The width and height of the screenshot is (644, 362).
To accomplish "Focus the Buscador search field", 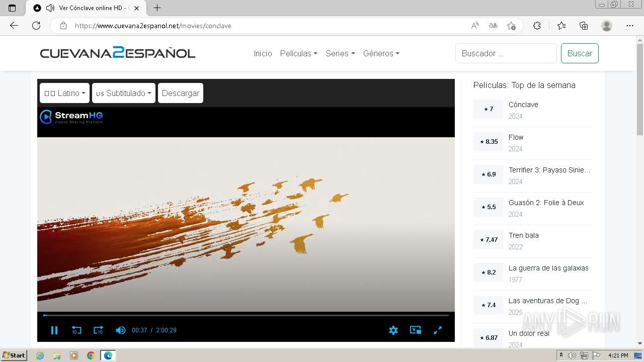I will (x=506, y=53).
